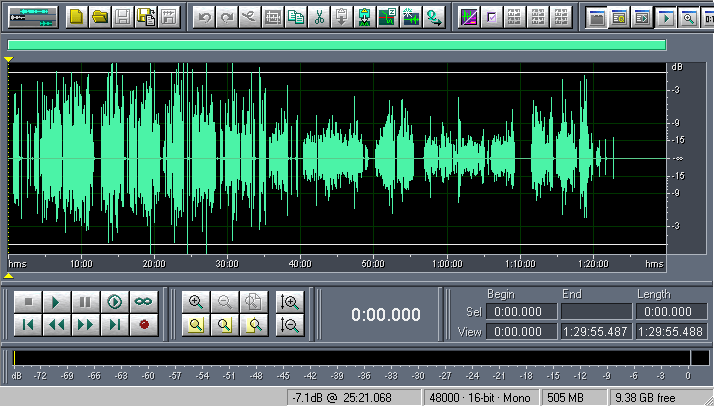Create a new file with yellow page icon
This screenshot has width=714, height=406.
pos(77,17)
